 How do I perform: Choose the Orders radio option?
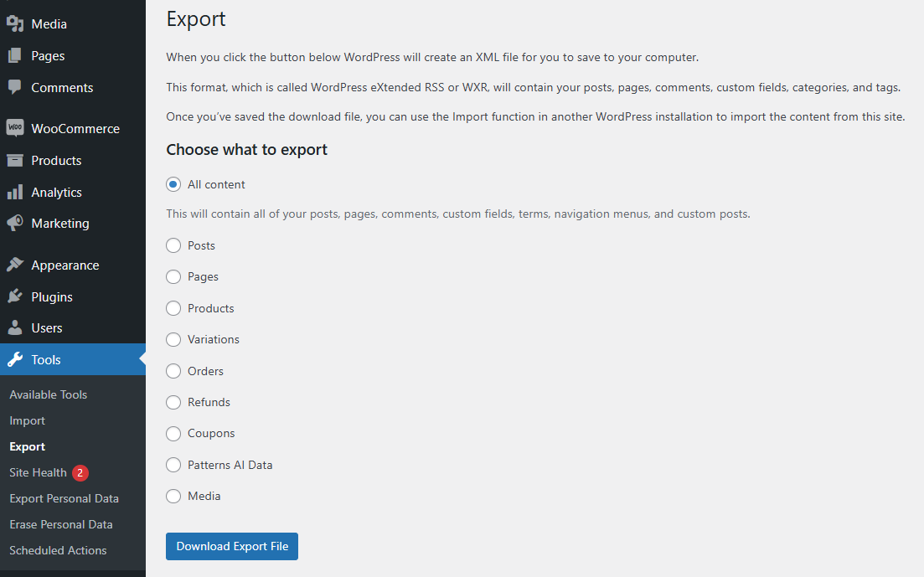pos(173,371)
